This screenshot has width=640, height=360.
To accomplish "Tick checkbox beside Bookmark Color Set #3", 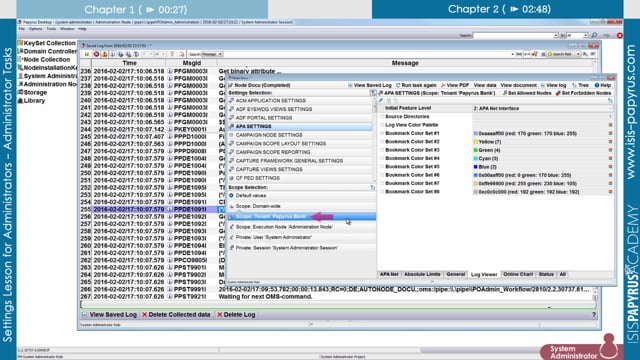I will click(x=382, y=150).
